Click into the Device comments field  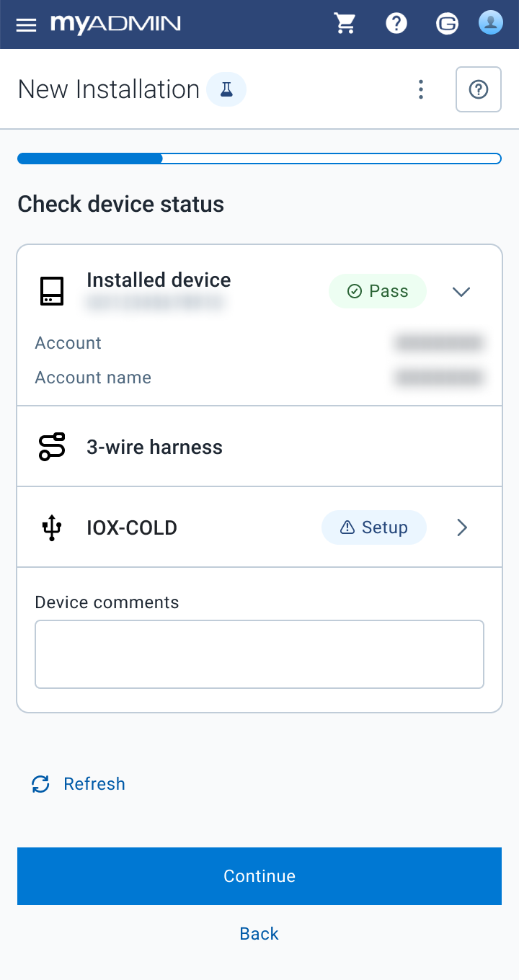click(x=259, y=654)
